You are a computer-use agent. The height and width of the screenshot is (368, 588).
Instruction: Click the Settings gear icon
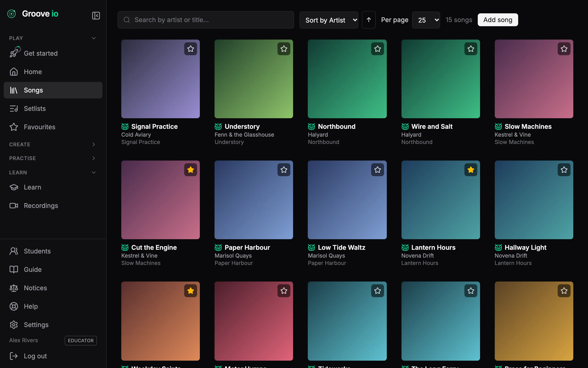tap(14, 325)
